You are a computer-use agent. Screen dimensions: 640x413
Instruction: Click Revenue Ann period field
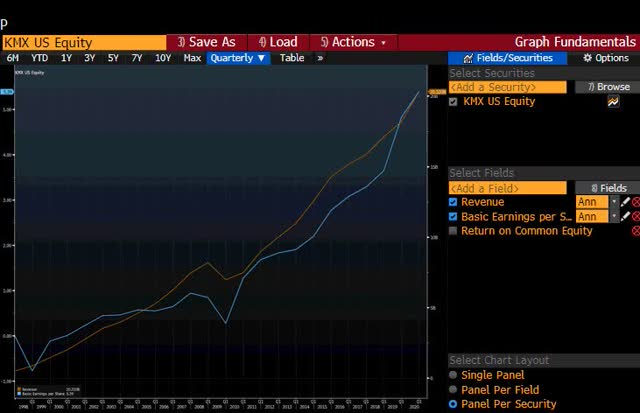[592, 202]
